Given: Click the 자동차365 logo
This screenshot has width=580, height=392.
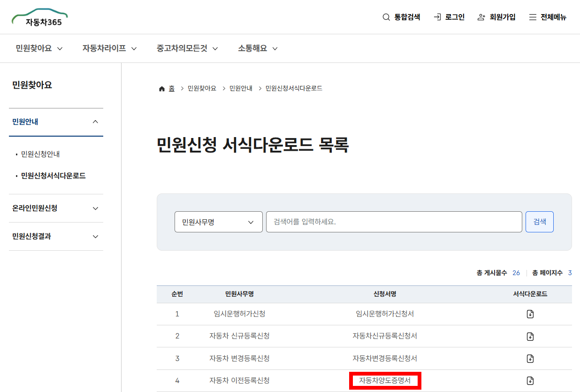Looking at the screenshot, I should [40, 17].
